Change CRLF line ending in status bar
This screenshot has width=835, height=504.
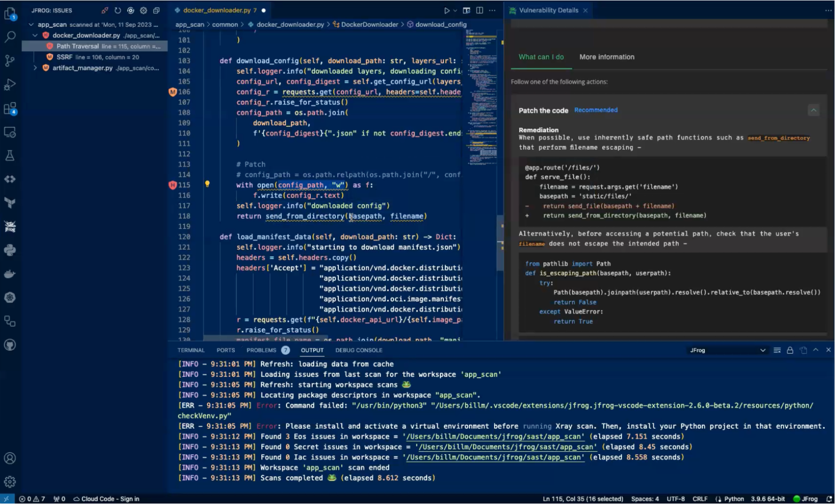pos(700,499)
